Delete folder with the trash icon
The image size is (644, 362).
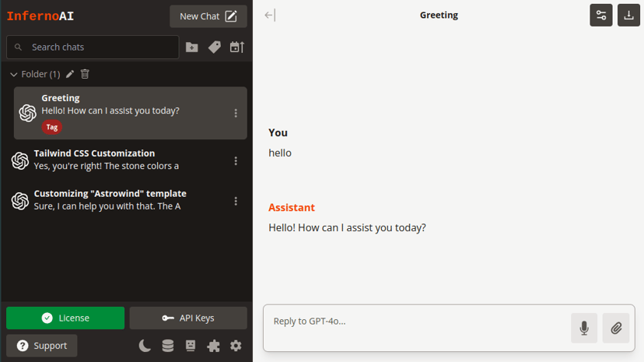[85, 74]
